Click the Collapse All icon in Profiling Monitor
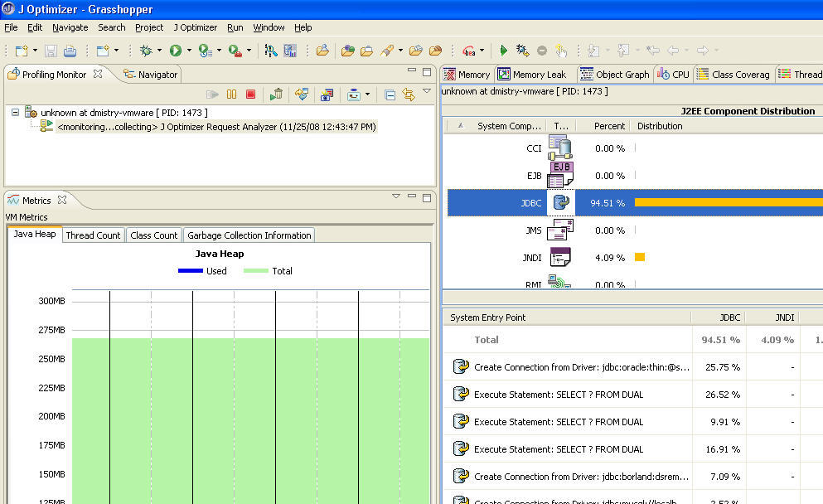The image size is (823, 504). (390, 95)
